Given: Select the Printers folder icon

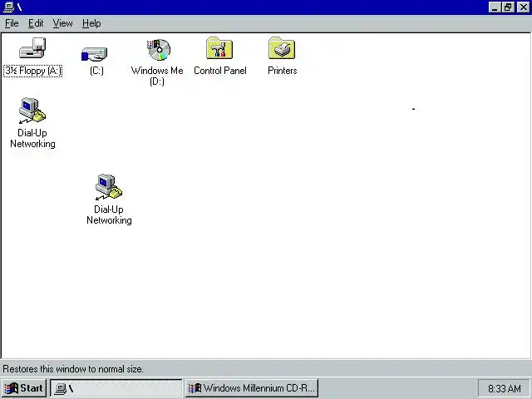Looking at the screenshot, I should (282, 48).
